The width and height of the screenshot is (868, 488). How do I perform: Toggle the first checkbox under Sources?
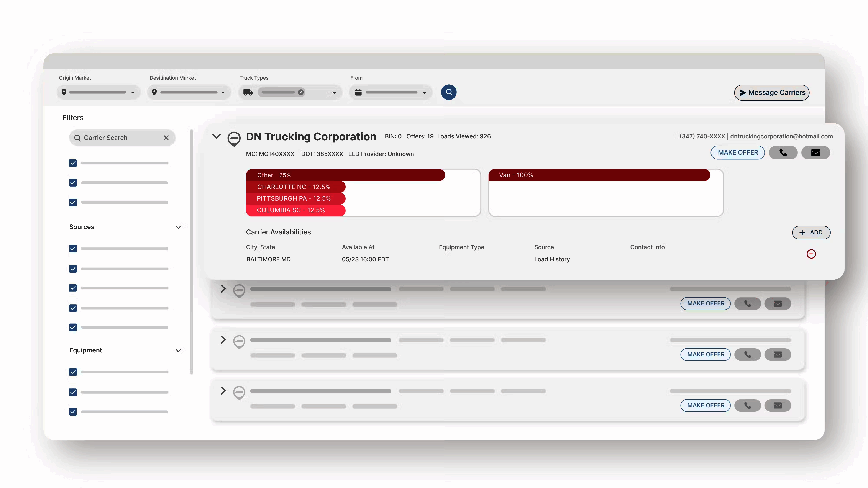coord(73,249)
